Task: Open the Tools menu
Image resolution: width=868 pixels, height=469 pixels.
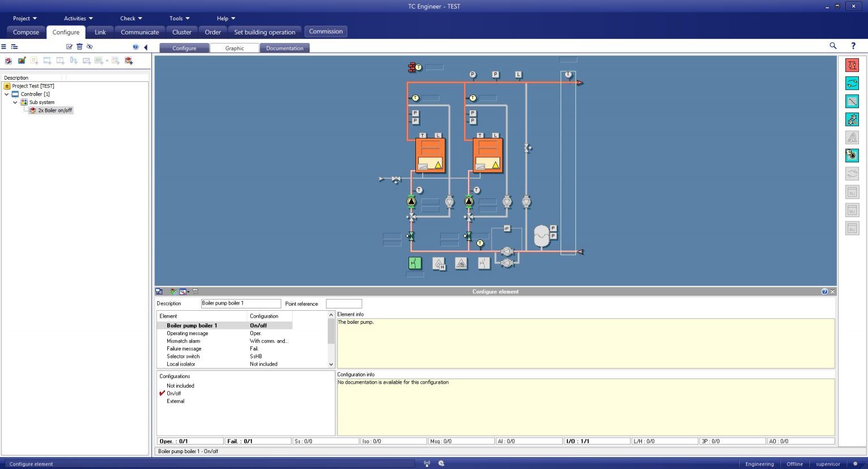Action: click(178, 18)
